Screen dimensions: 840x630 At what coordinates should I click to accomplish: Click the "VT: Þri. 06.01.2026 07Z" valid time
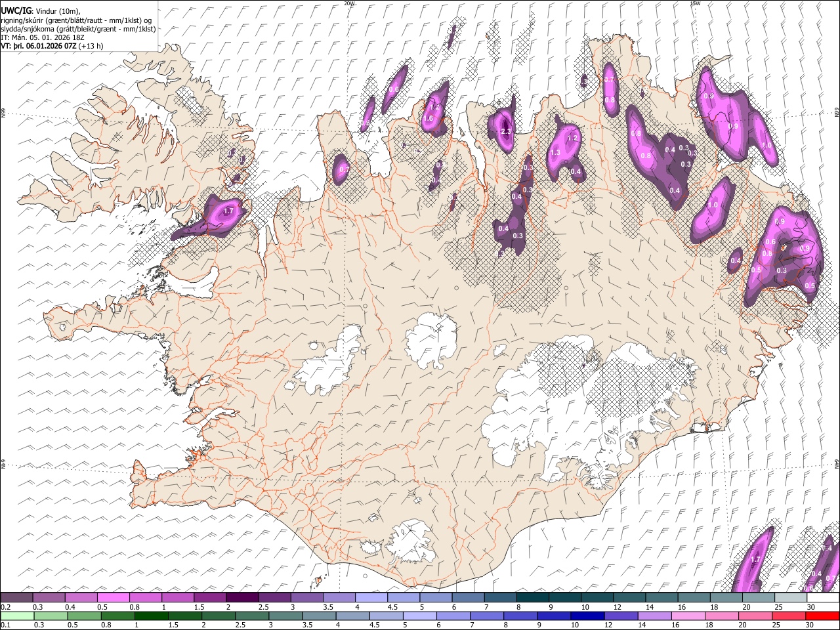click(39, 46)
